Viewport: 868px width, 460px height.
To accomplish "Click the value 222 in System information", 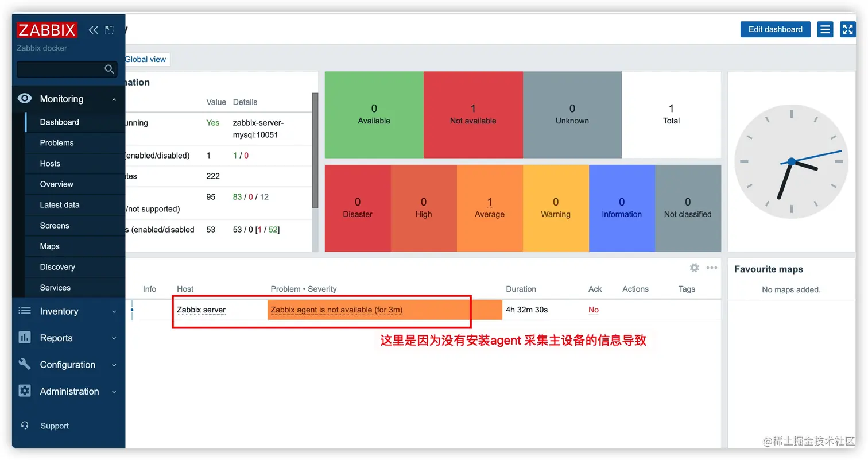I will click(213, 176).
